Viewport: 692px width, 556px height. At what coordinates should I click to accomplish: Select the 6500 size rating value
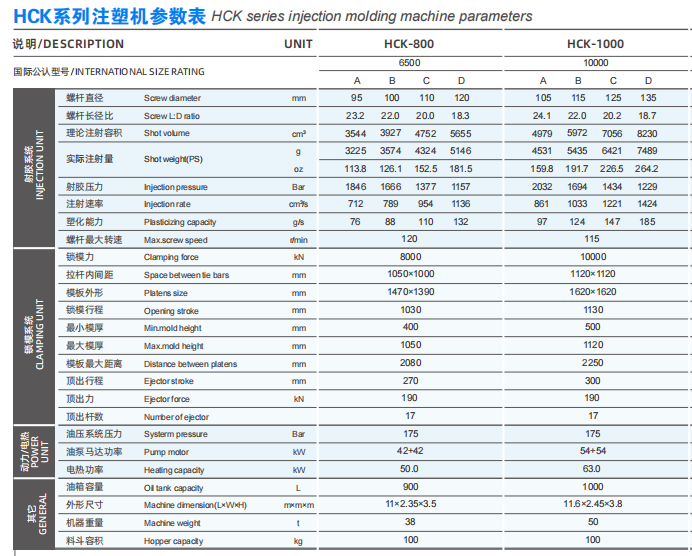coord(410,63)
